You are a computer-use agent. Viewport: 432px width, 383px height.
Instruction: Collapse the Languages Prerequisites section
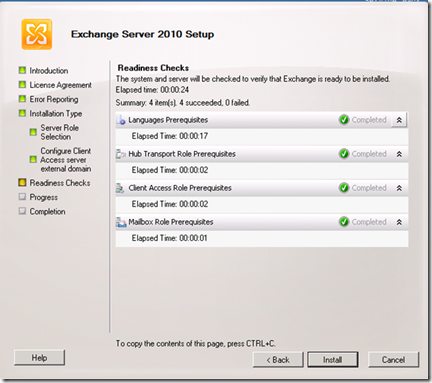[399, 120]
